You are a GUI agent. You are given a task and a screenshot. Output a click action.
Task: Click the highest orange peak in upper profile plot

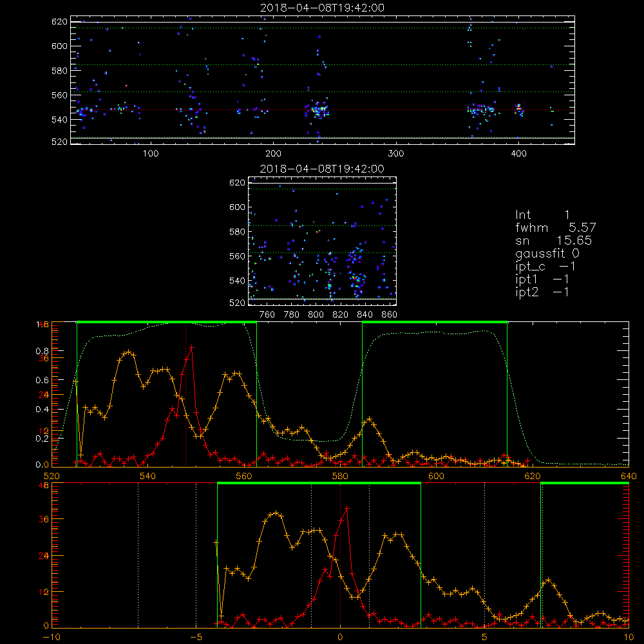pyautogui.click(x=129, y=352)
